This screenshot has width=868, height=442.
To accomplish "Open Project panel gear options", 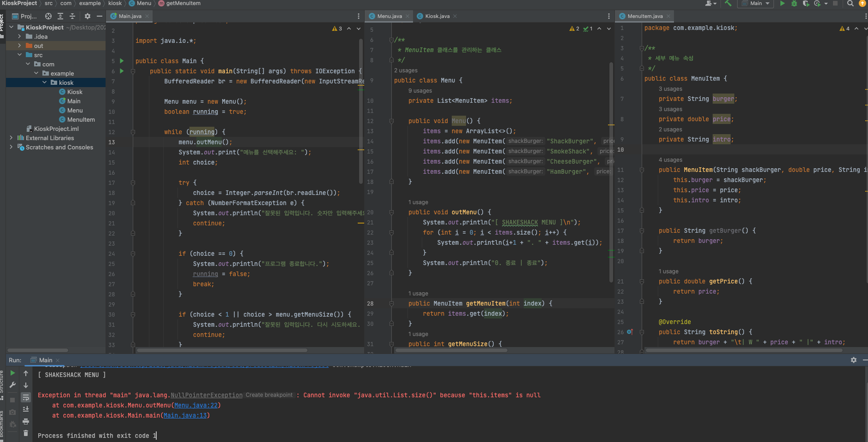I will tap(87, 16).
